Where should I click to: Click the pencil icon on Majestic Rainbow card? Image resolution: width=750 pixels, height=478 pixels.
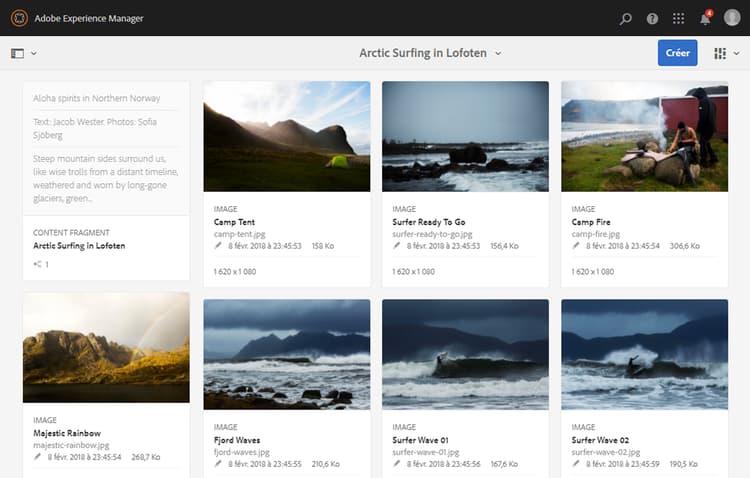(x=37, y=456)
